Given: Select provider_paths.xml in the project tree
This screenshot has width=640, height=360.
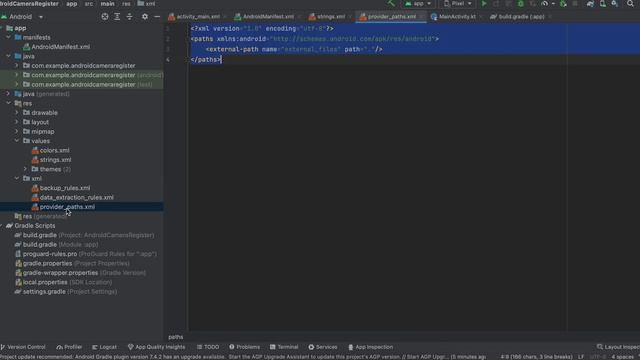Looking at the screenshot, I should [67, 207].
